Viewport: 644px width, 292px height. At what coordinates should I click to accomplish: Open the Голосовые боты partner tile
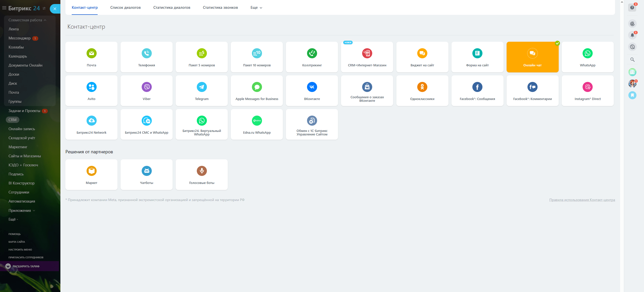tap(202, 175)
